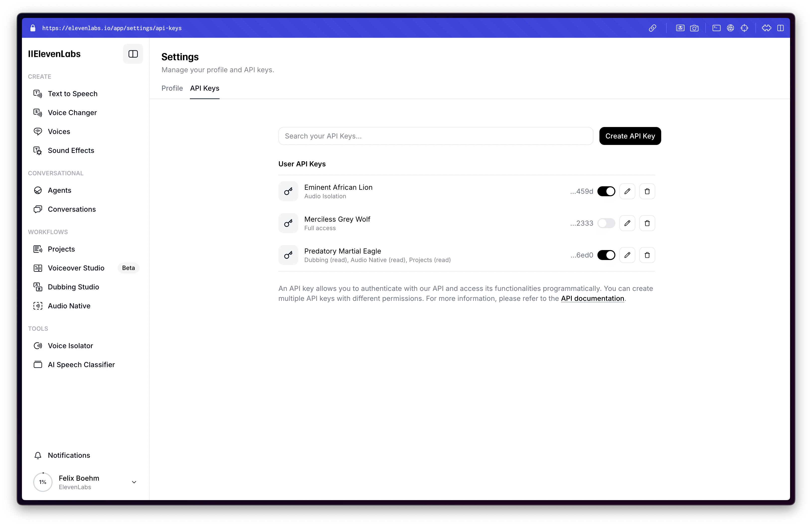This screenshot has width=812, height=526.
Task: Expand the Felix Boehm account dropdown
Action: point(134,482)
